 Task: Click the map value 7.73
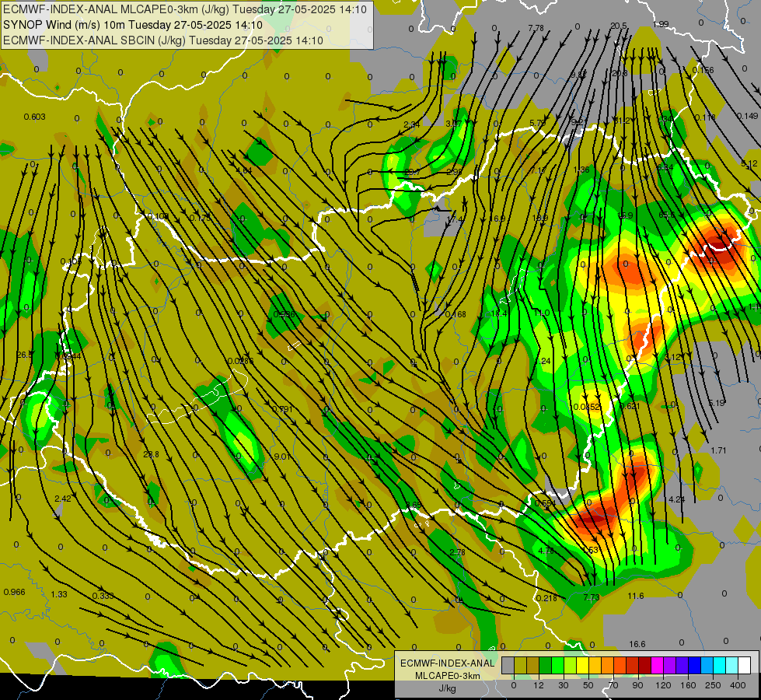pyautogui.click(x=591, y=597)
